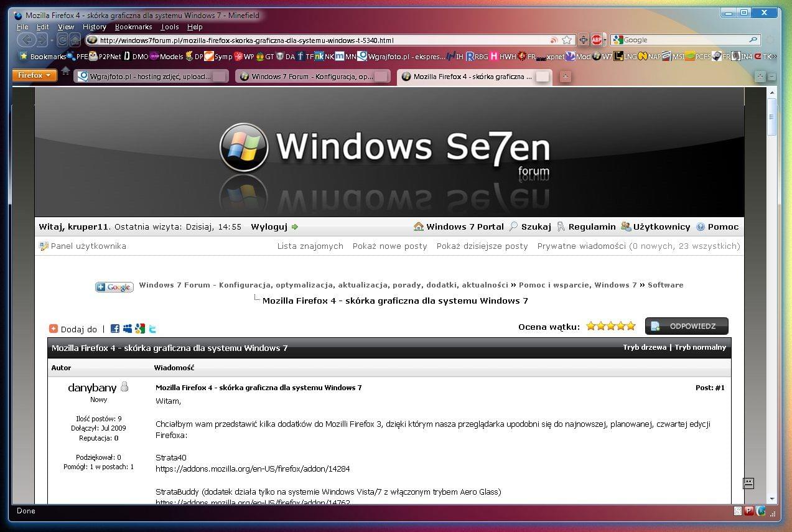Open the Szukaj search link
792x532 pixels.
pyautogui.click(x=530, y=227)
